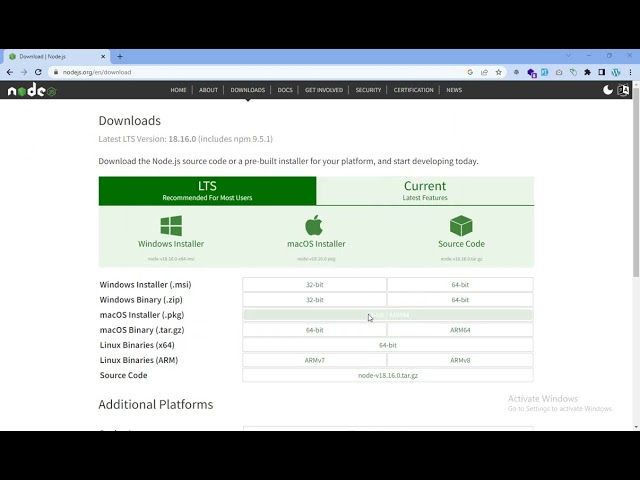Viewport: 640px width, 480px height.
Task: Click the browser forward arrow
Action: pyautogui.click(x=24, y=72)
